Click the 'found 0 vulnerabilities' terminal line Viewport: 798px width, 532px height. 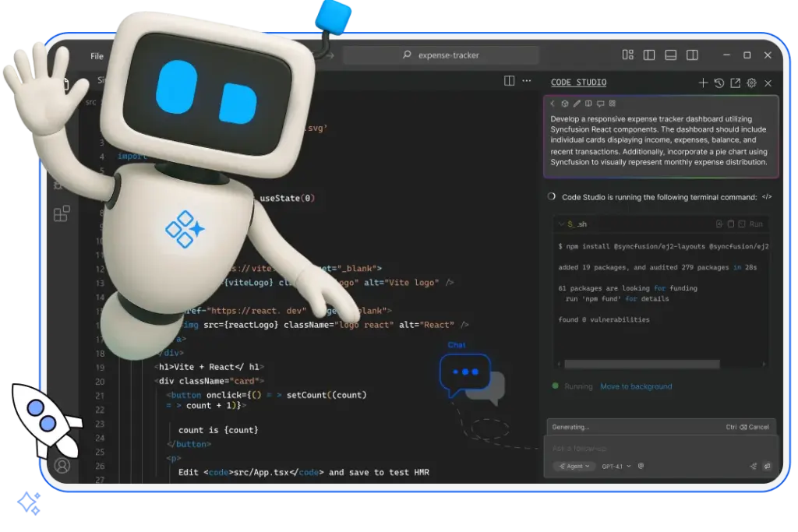click(x=604, y=319)
